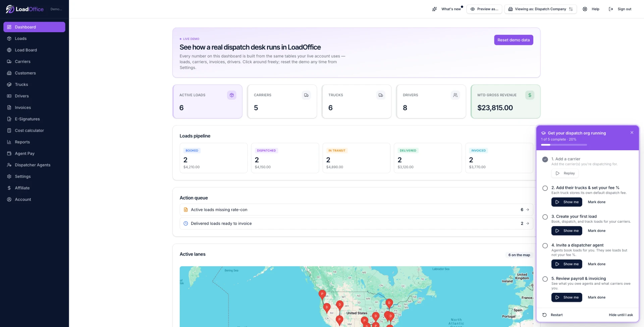Image resolution: width=644 pixels, height=327 pixels.
Task: Expand Active loads missing rate-con row arrow
Action: 528,210
